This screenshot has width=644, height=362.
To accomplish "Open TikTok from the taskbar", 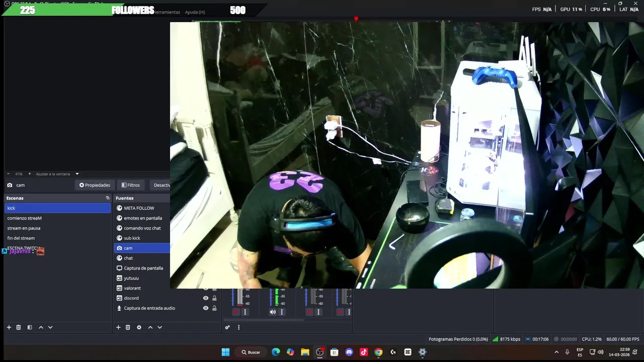I will click(364, 352).
